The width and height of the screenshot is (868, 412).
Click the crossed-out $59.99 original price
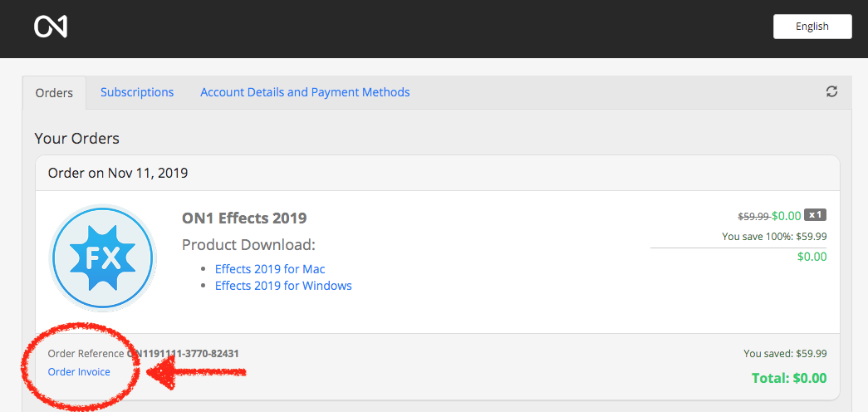coord(753,216)
